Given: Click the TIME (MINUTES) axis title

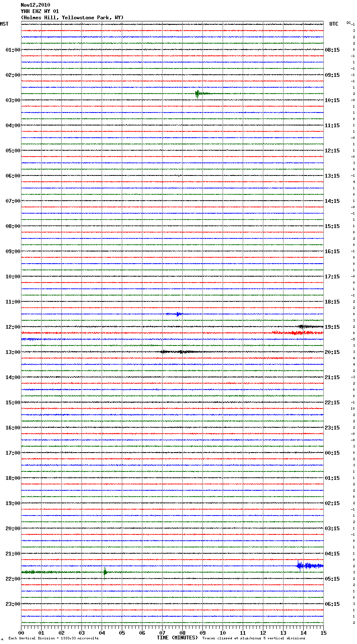Looking at the screenshot, I should 177,638.
